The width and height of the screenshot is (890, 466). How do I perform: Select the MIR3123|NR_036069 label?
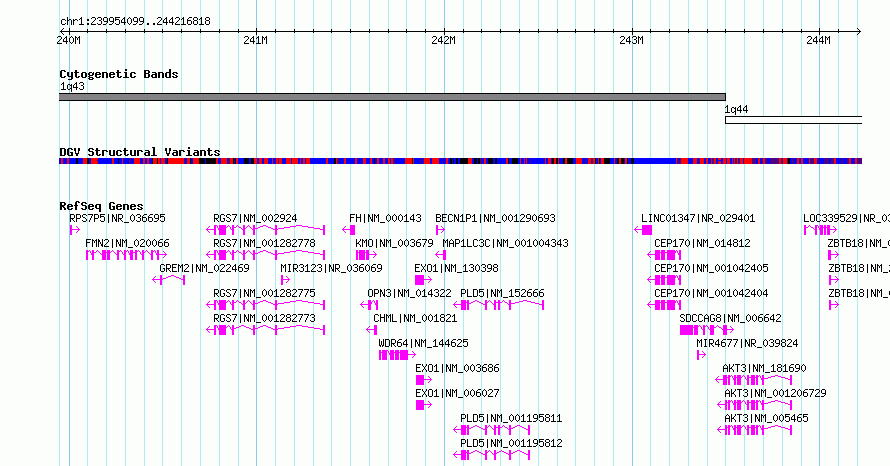[331, 268]
